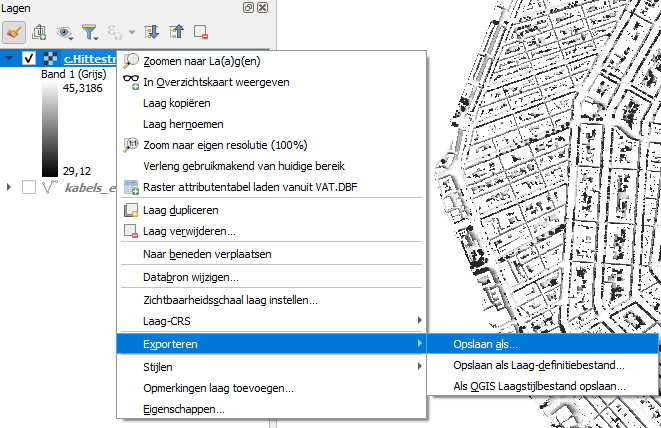The height and width of the screenshot is (428, 661).
Task: Open the 'Exporteren' submenu entry
Action: point(271,344)
